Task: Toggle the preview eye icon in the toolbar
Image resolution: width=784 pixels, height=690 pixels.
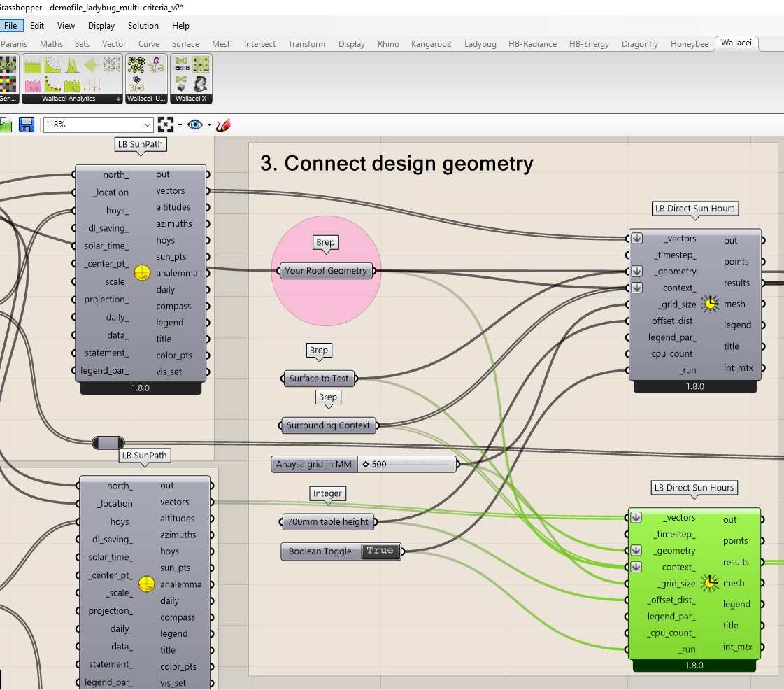Action: point(195,125)
